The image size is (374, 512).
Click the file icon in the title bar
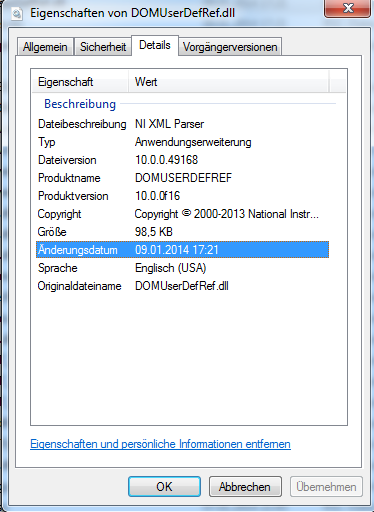(17, 14)
